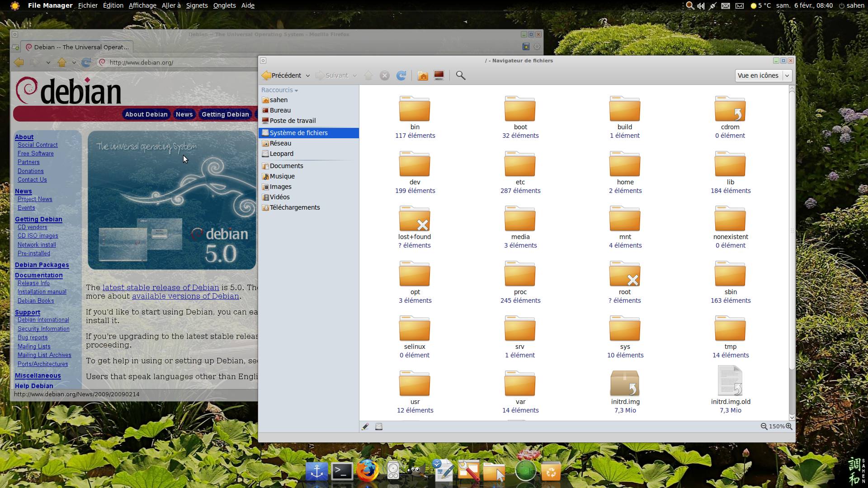This screenshot has height=488, width=868.
Task: Click the stop loading icon in file browser
Action: [385, 75]
